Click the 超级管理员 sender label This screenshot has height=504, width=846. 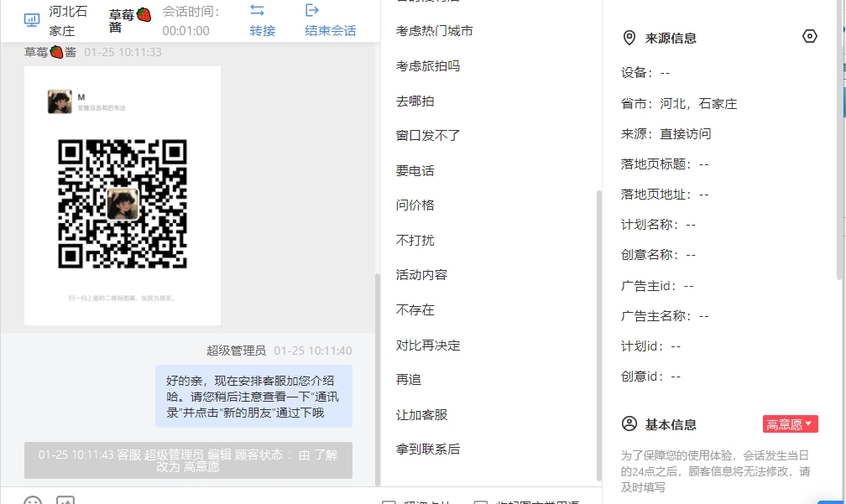237,351
